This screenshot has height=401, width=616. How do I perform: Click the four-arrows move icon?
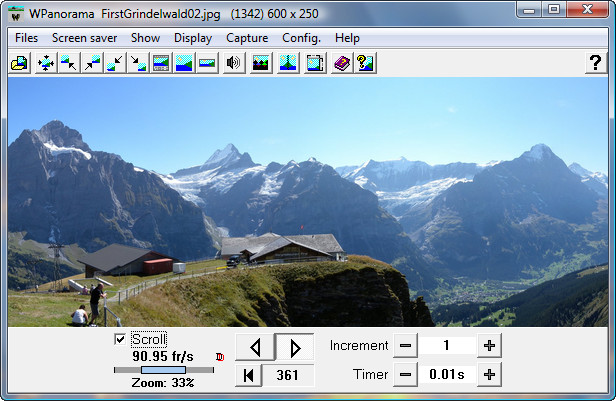pos(46,63)
